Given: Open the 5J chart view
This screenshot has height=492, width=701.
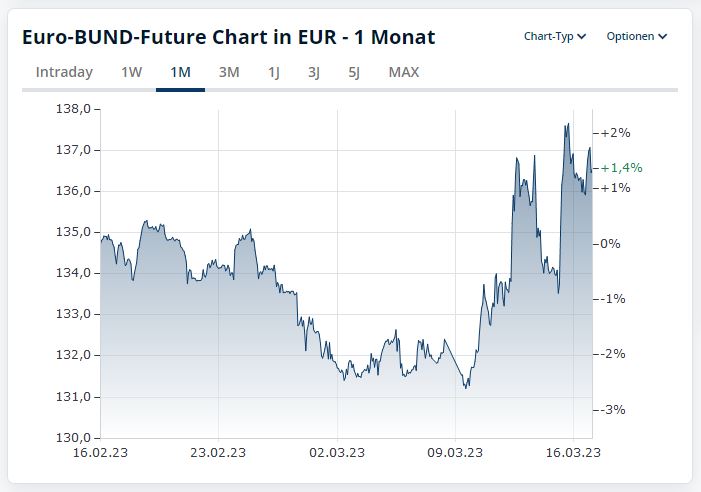Looking at the screenshot, I should click(x=354, y=72).
